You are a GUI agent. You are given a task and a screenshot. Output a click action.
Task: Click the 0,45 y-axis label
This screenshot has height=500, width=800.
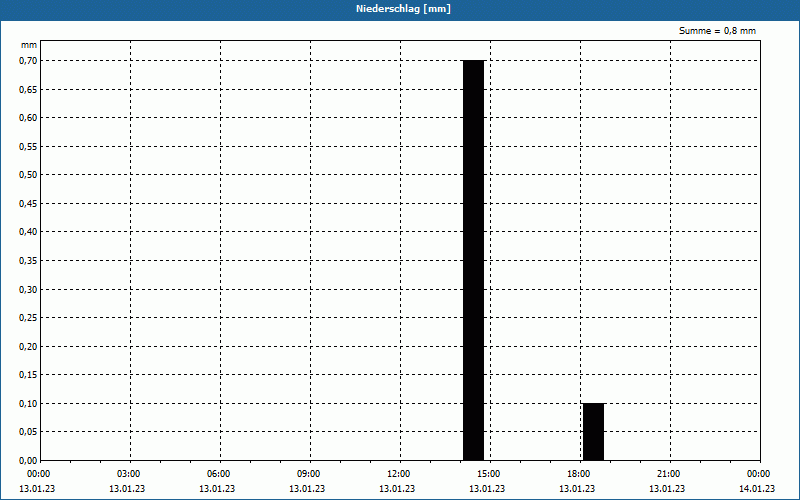[x=28, y=204]
